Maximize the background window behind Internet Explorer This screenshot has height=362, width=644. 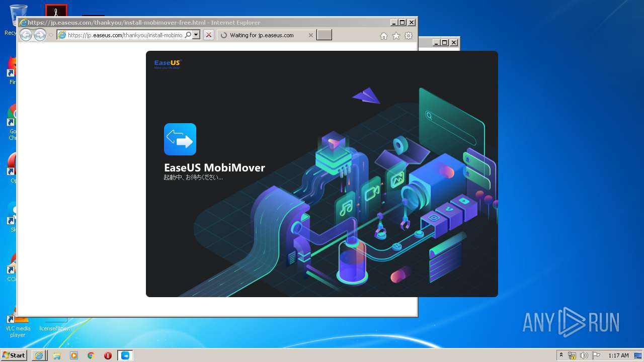(x=445, y=42)
